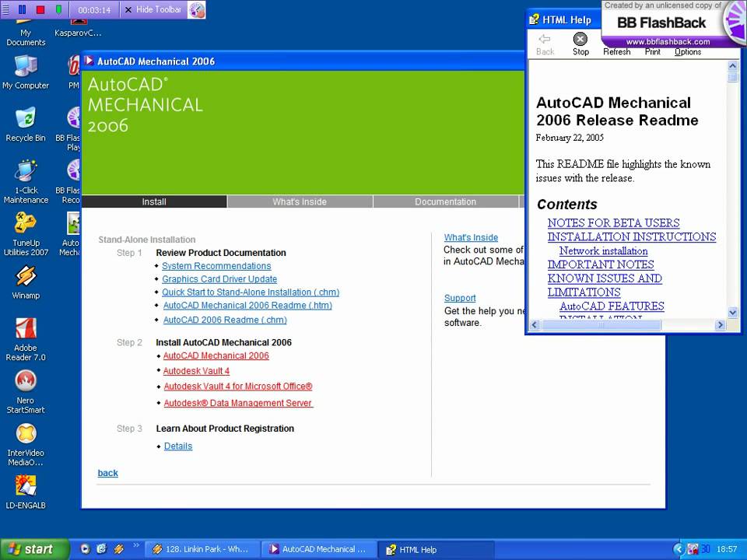Select the 1-Click Maintenance desktop icon
Viewport: 747px width, 560px height.
26,182
